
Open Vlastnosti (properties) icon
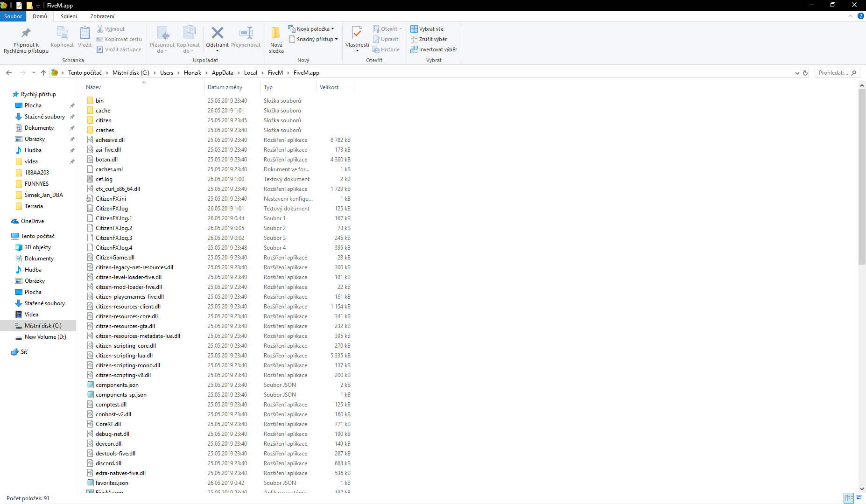click(x=357, y=34)
